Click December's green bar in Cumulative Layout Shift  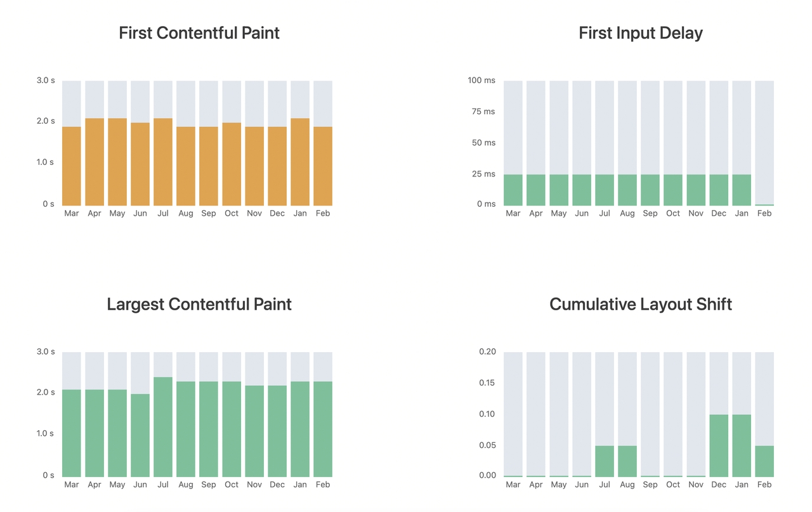coord(719,445)
